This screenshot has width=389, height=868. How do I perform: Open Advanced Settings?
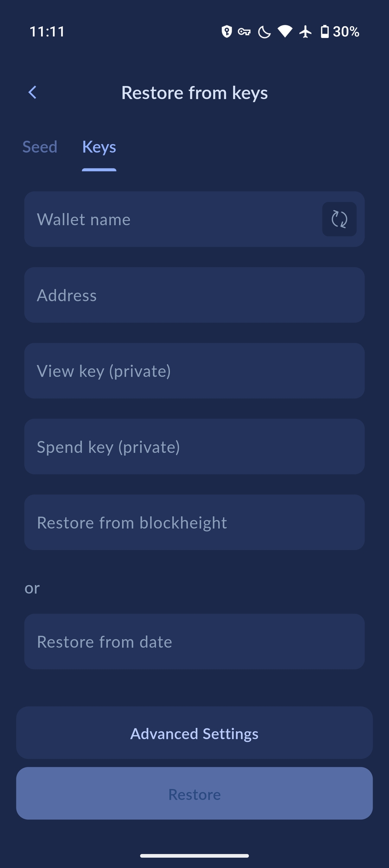click(194, 733)
